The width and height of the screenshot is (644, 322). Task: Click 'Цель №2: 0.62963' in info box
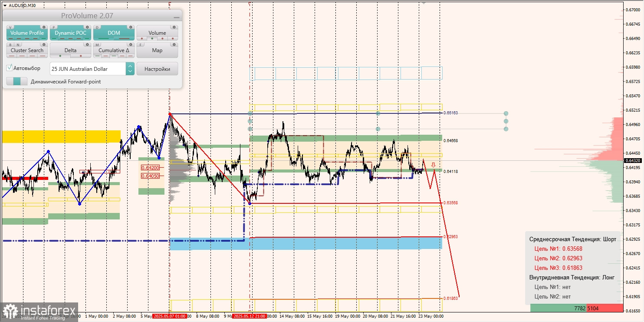(x=558, y=259)
